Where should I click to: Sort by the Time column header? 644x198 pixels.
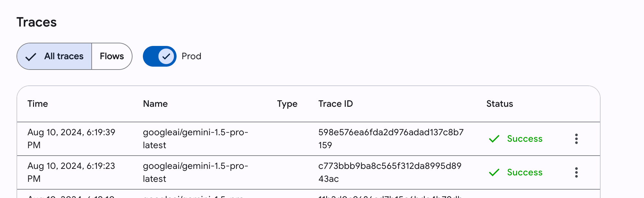click(38, 104)
